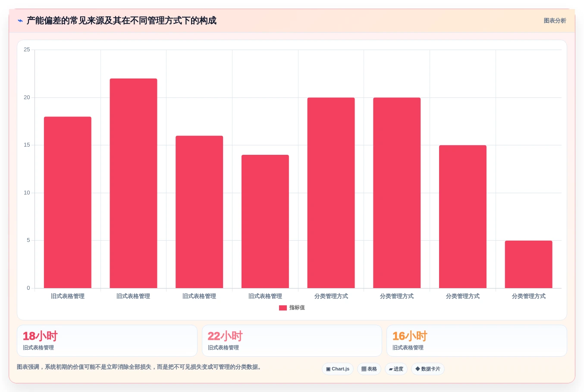This screenshot has height=392, width=584.
Task: Click the y-axis tick label 20
Action: pyautogui.click(x=27, y=97)
